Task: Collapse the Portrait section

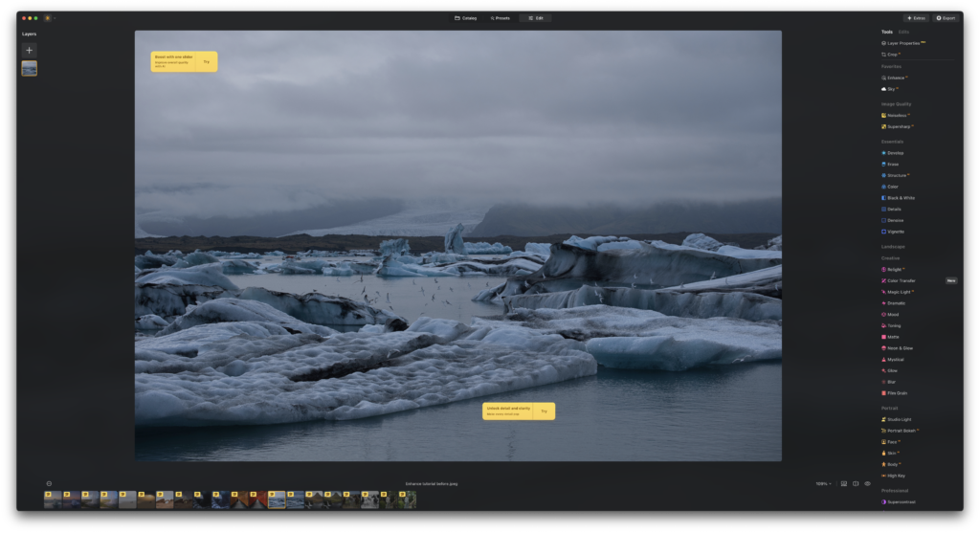Action: coord(889,408)
